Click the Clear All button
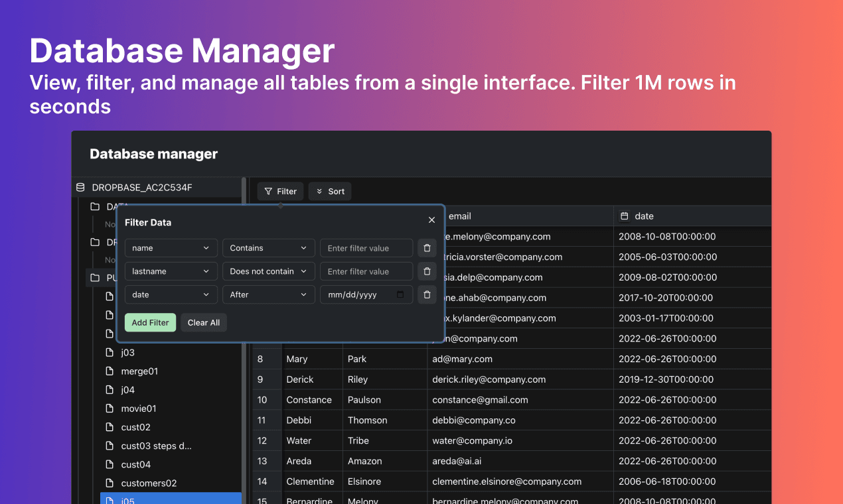This screenshot has height=504, width=843. 204,322
